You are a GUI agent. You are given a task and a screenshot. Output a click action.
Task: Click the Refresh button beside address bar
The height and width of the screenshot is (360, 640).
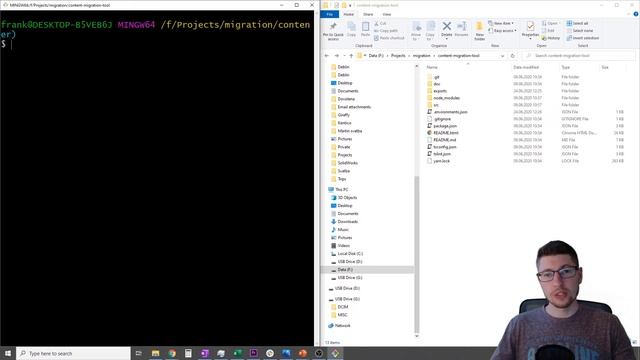[x=513, y=56]
